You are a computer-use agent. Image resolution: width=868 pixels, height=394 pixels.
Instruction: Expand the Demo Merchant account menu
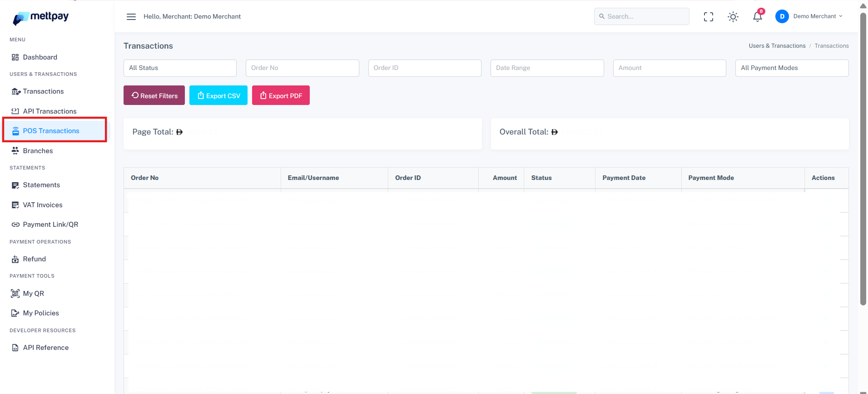coord(818,16)
